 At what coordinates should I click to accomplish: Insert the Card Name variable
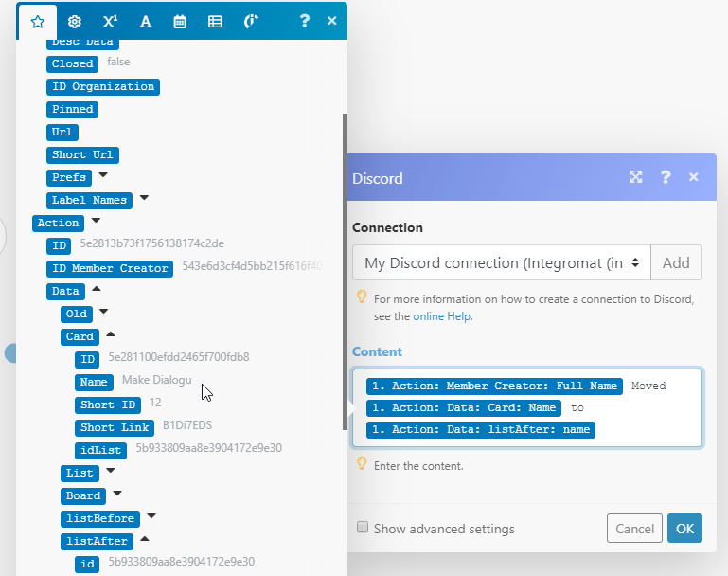coord(94,383)
